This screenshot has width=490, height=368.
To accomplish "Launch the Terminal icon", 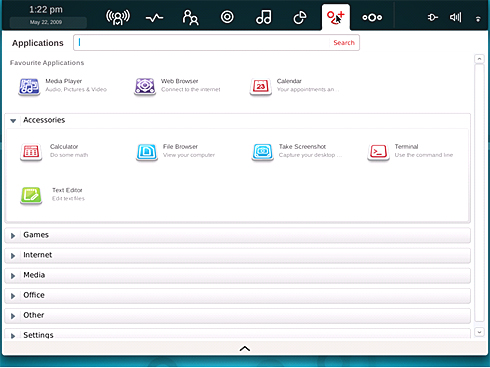I will point(378,152).
